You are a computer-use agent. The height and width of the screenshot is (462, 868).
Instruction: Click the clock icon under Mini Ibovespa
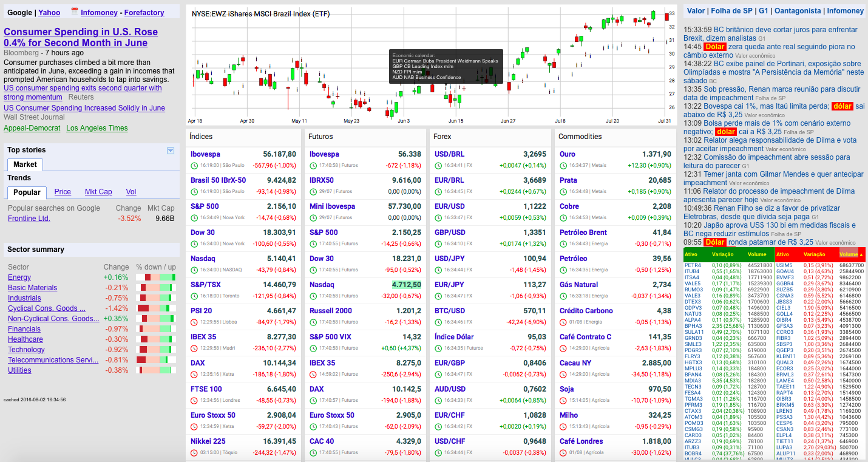pos(313,217)
